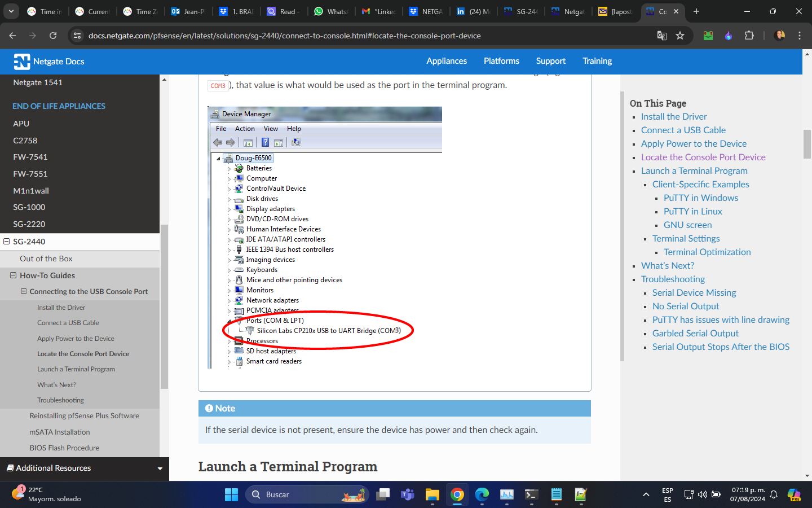Viewport: 812px width, 508px height.
Task: Jump to GNU screen section
Action: point(688,225)
